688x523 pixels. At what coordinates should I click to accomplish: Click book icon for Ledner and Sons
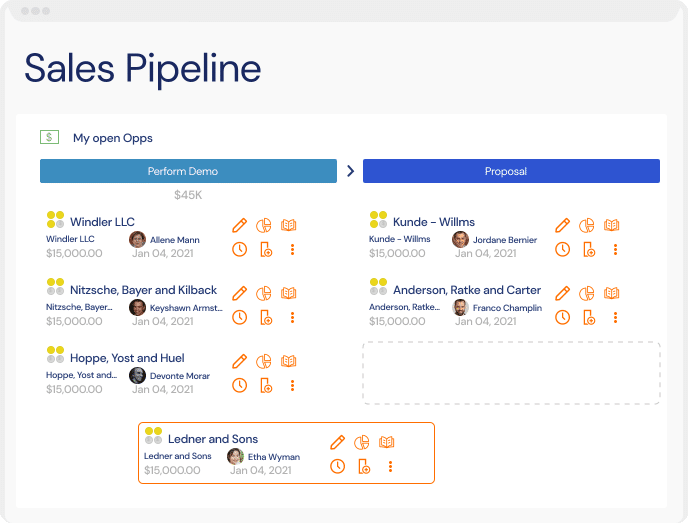tap(386, 442)
